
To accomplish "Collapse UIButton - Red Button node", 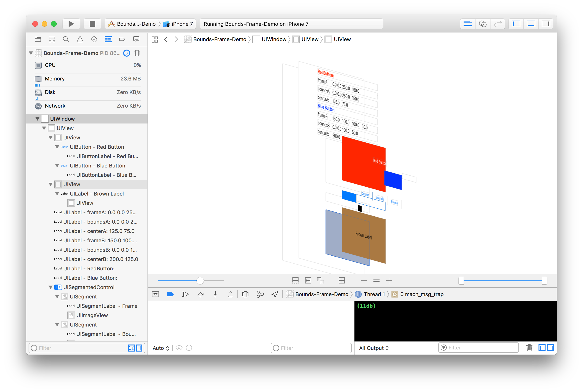I will tap(57, 147).
